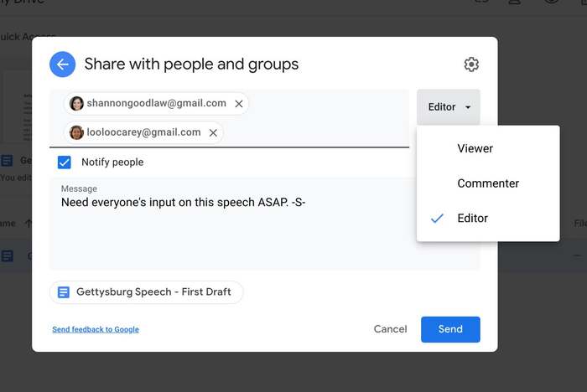Screen dimensions: 587x392
Task: Open share settings gear icon
Action: tap(471, 64)
